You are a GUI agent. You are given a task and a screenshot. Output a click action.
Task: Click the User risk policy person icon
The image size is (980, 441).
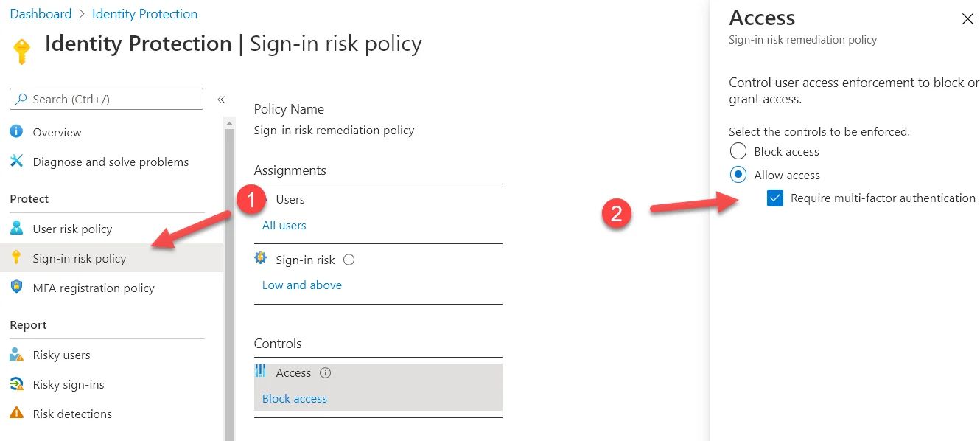(x=16, y=228)
